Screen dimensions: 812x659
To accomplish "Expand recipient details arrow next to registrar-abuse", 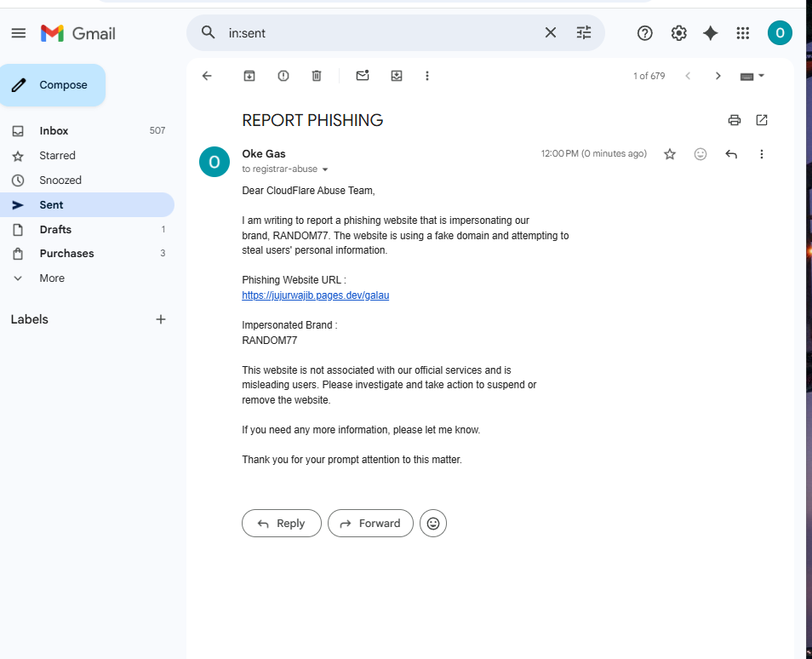I will click(325, 169).
